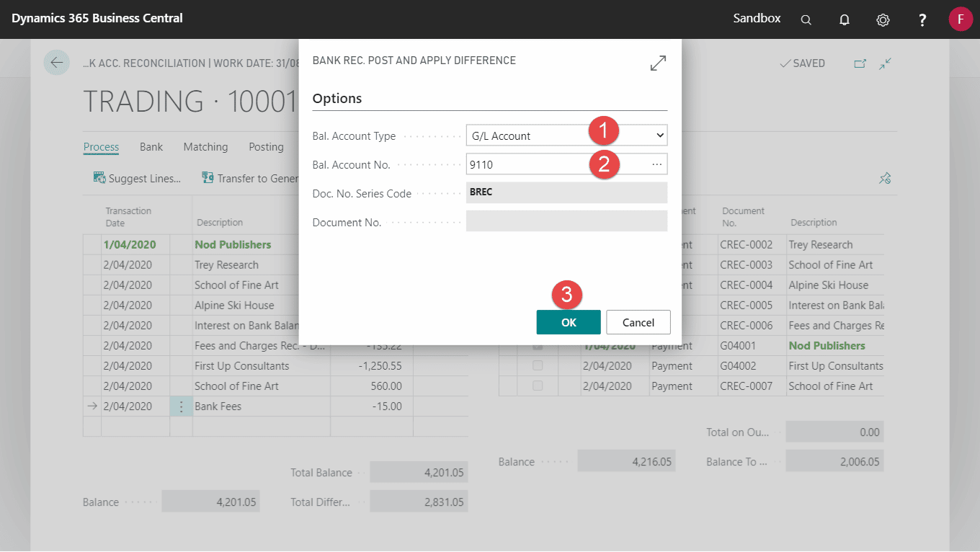Click the Dynamics 365 Business Central title
This screenshot has width=980, height=552.
point(97,18)
